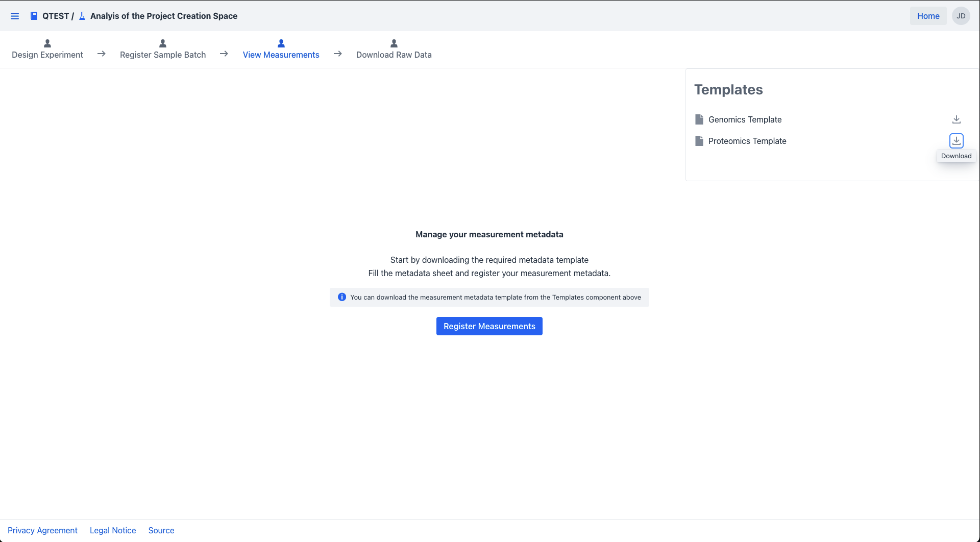Go to the Design Experiment step
The width and height of the screenshot is (980, 542).
(47, 55)
